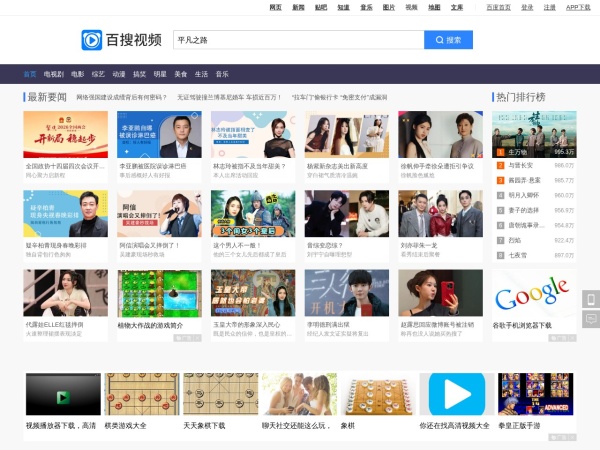Click the blue play button ad icon
Viewport: 600px width, 450px height.
point(457,394)
